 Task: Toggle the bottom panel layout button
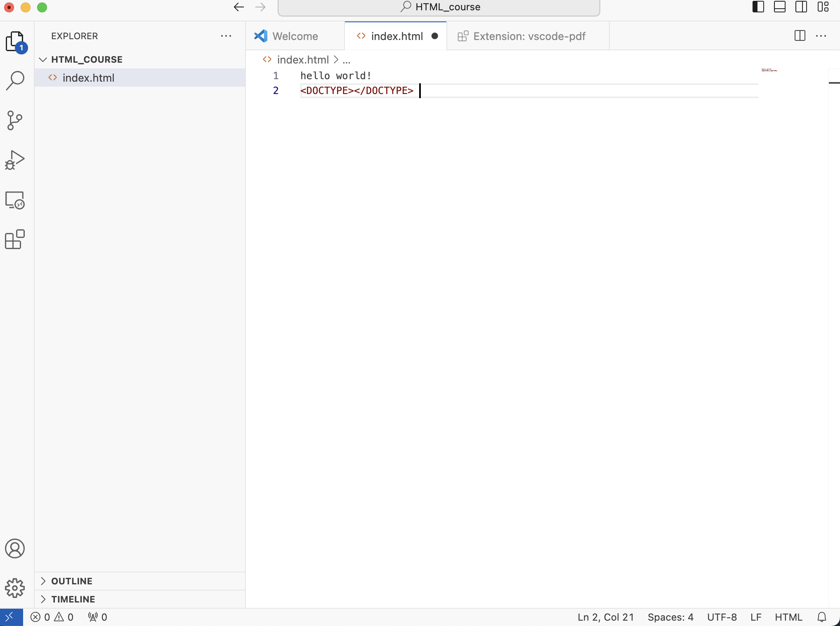tap(779, 7)
